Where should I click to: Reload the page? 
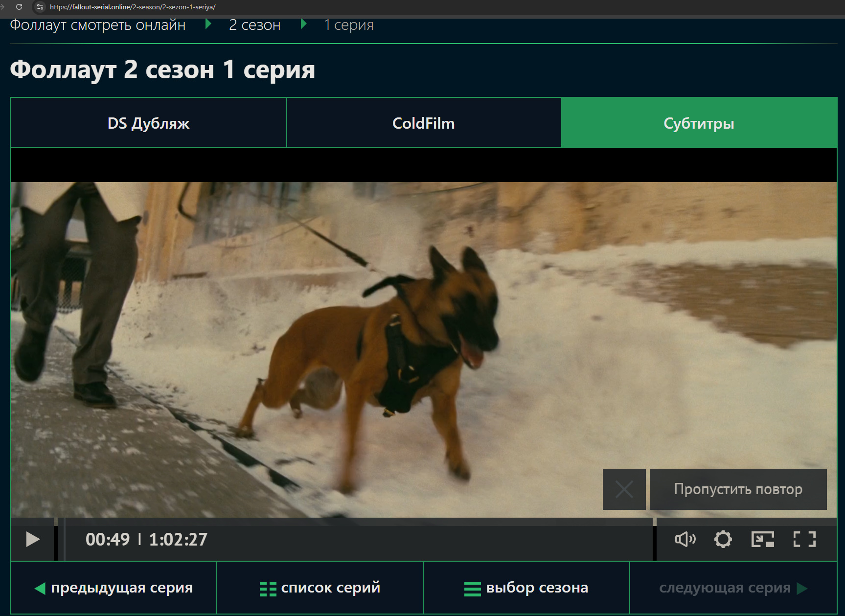[19, 7]
